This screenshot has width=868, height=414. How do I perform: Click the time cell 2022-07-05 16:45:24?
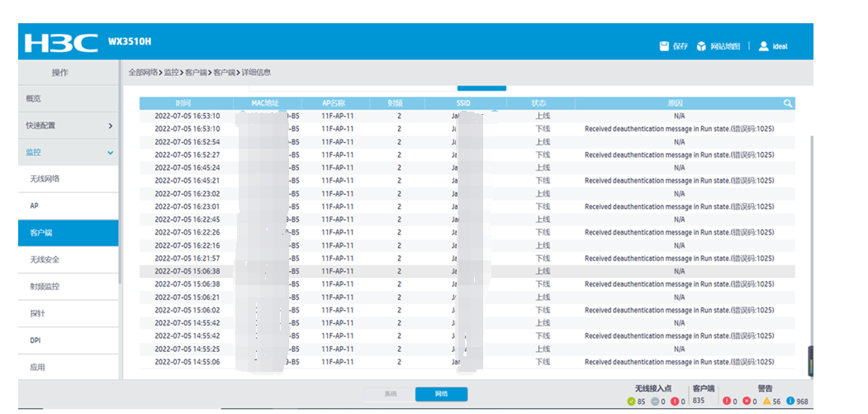(187, 168)
